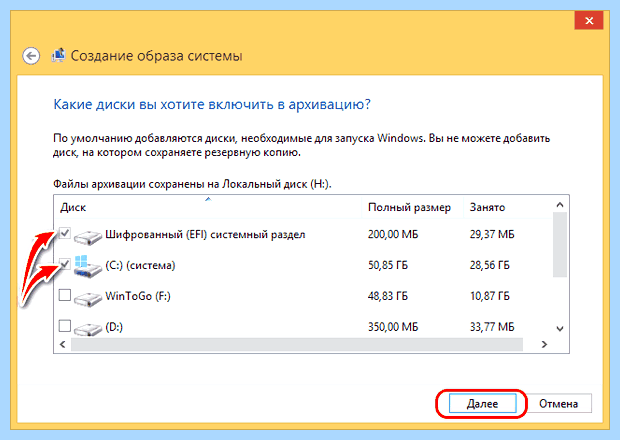Click the Отмена button

pos(558,404)
